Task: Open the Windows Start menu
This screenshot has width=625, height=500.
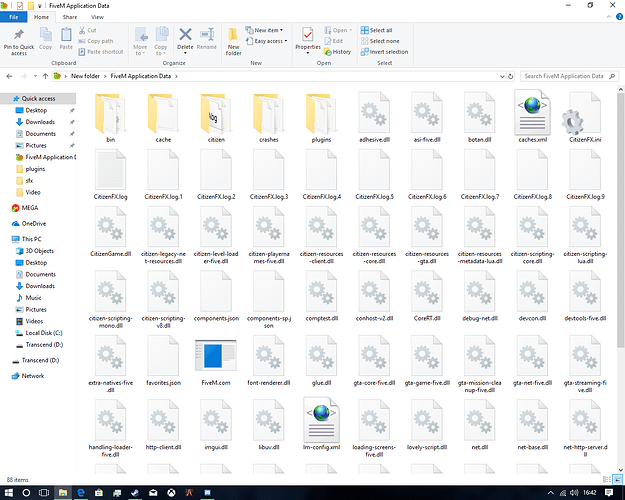Action: point(8,493)
